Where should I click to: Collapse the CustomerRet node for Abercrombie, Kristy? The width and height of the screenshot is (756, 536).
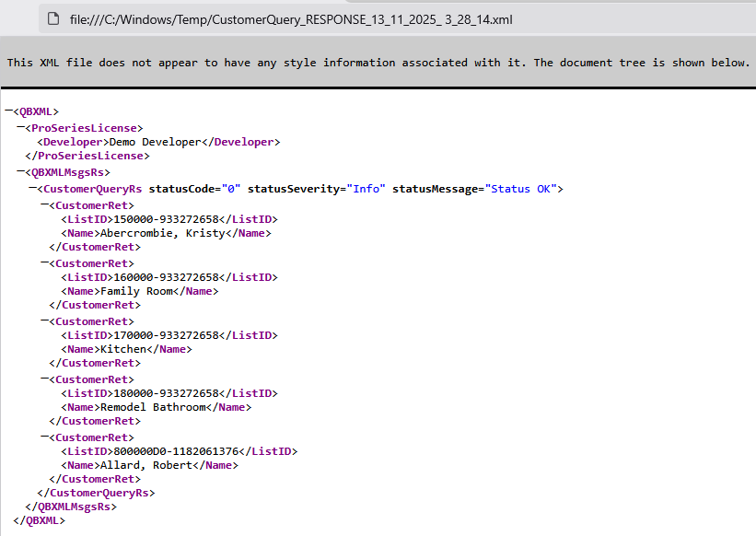pyautogui.click(x=44, y=204)
